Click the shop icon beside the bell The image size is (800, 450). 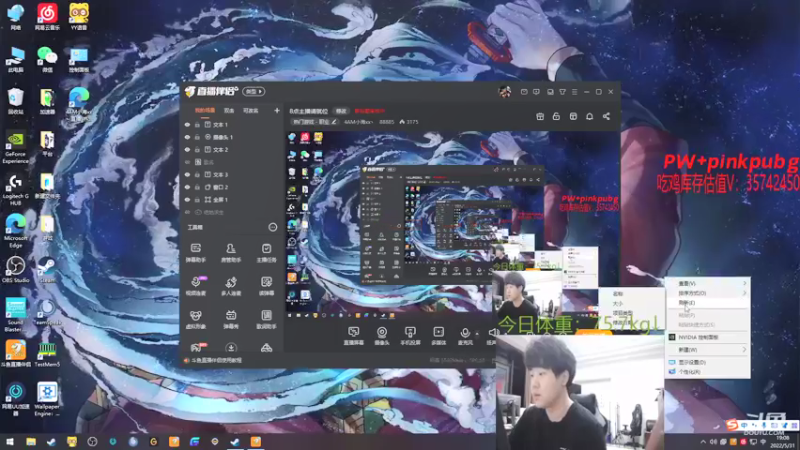pyautogui.click(x=573, y=116)
